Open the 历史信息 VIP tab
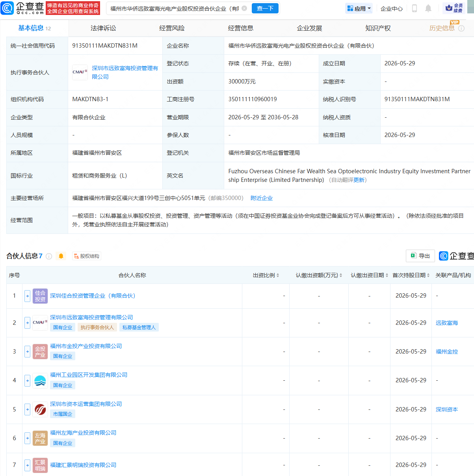The width and height of the screenshot is (474, 476). point(442,28)
